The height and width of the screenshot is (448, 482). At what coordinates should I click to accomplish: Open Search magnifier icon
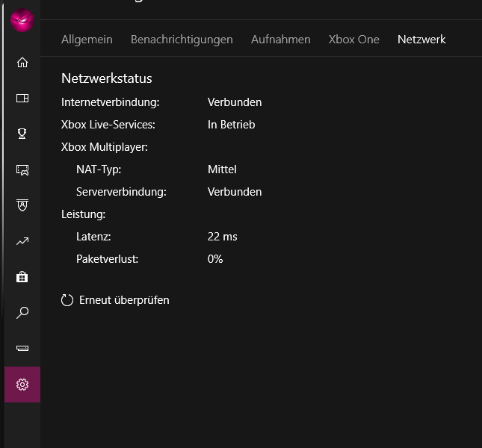click(22, 313)
